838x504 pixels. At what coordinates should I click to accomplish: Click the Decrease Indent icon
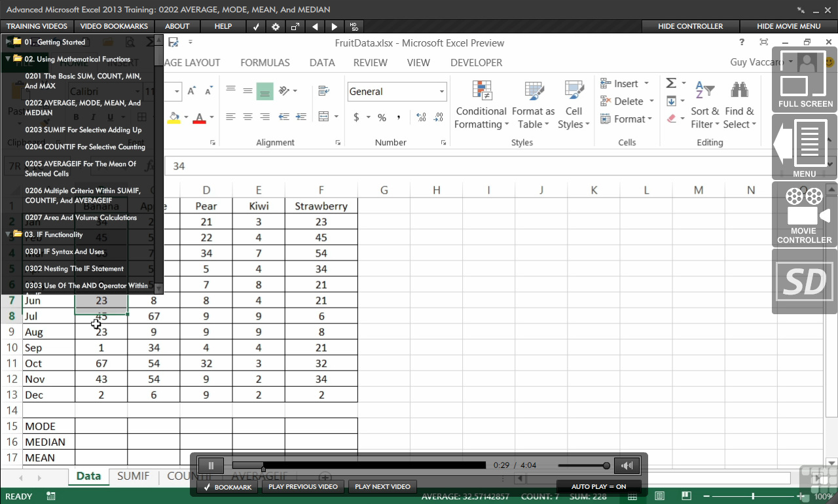coord(283,117)
